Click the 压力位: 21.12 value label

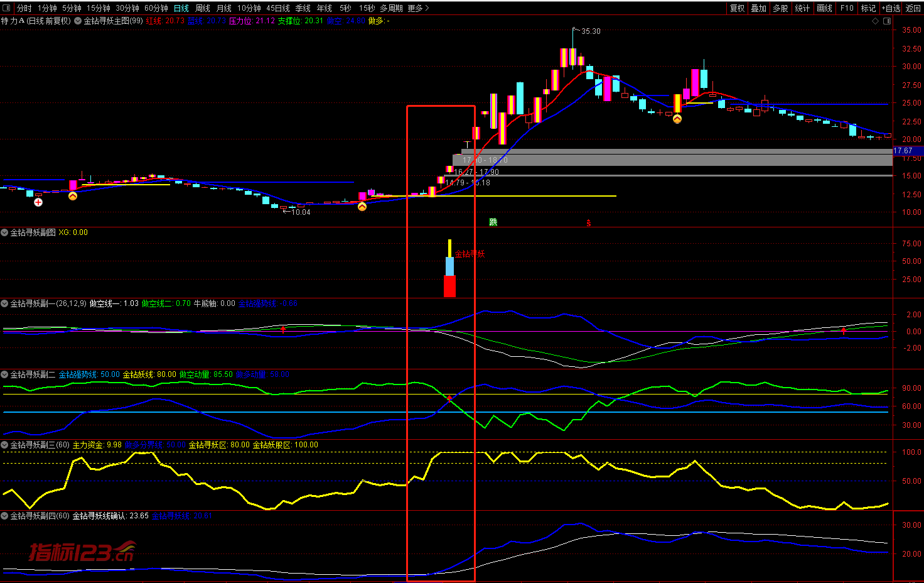(252, 21)
